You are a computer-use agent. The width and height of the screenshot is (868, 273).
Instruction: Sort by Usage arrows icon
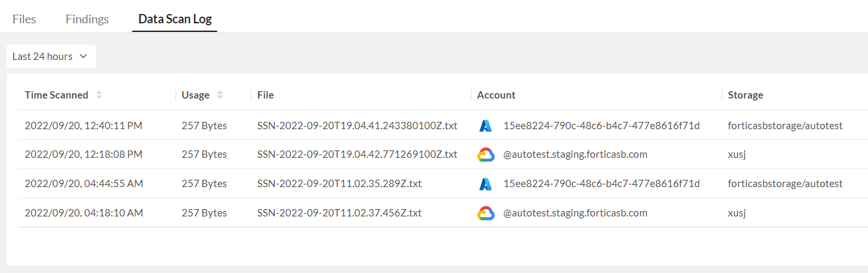(220, 95)
